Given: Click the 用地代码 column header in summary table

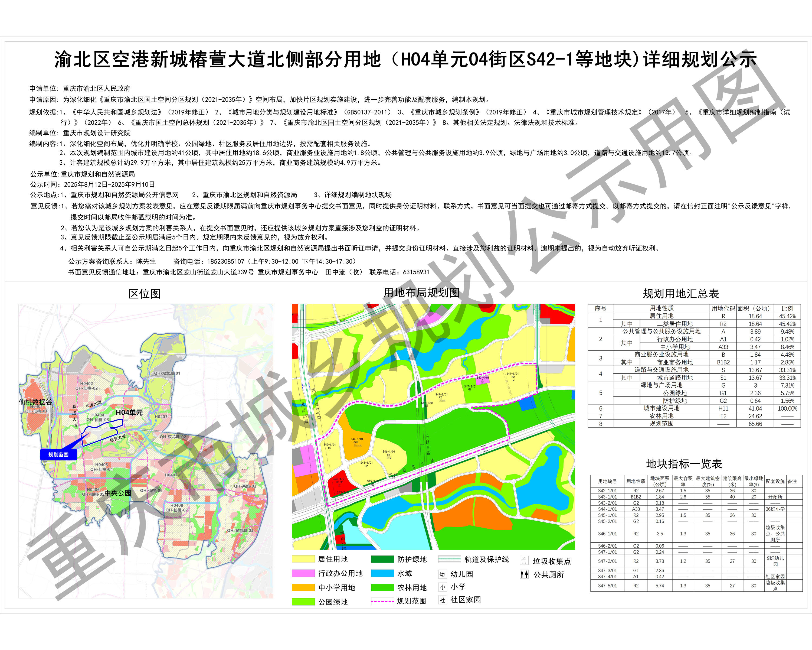Looking at the screenshot, I should [x=723, y=308].
